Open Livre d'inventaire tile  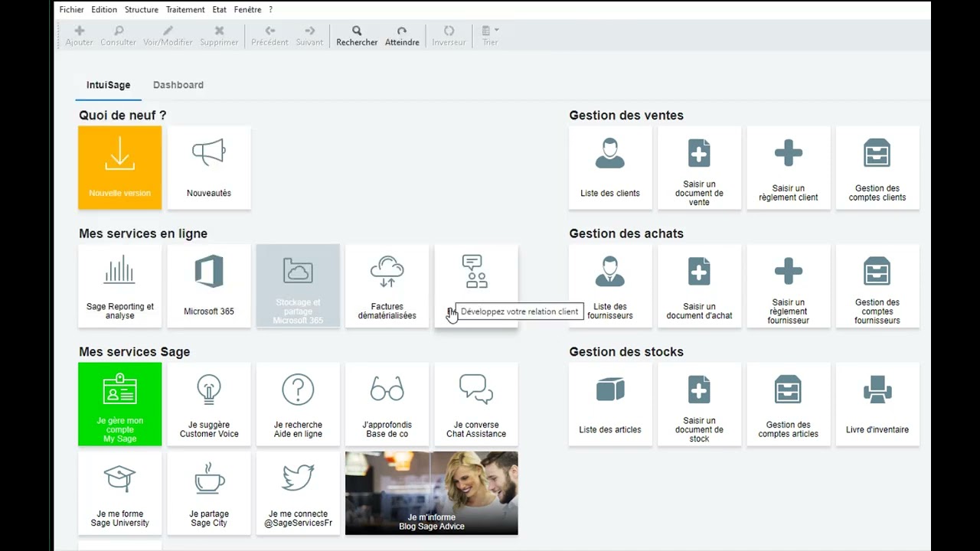[877, 404]
